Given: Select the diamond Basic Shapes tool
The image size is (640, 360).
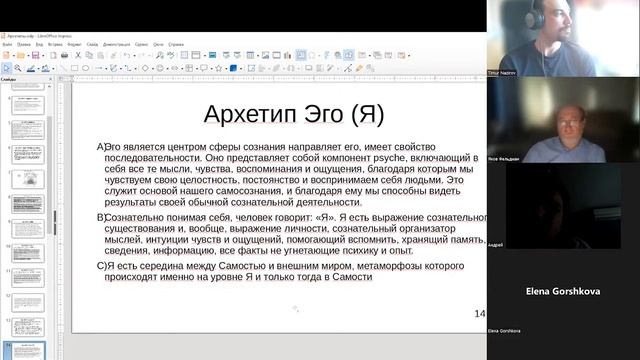Looking at the screenshot, I should [x=145, y=68].
